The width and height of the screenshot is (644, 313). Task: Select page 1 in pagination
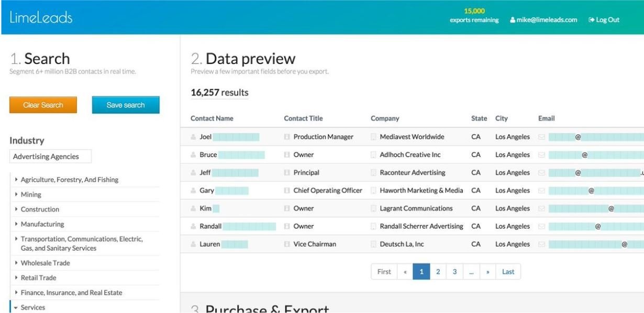point(421,272)
